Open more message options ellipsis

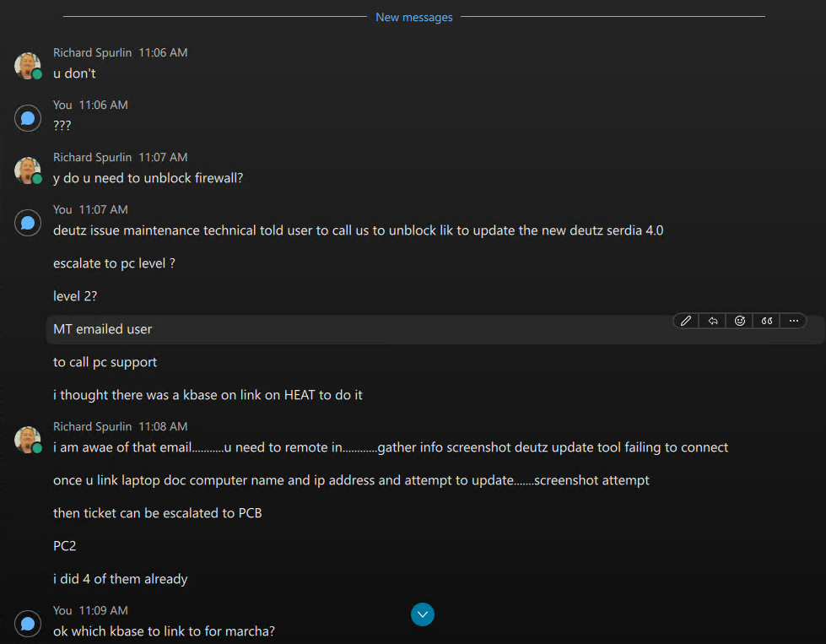pyautogui.click(x=794, y=321)
